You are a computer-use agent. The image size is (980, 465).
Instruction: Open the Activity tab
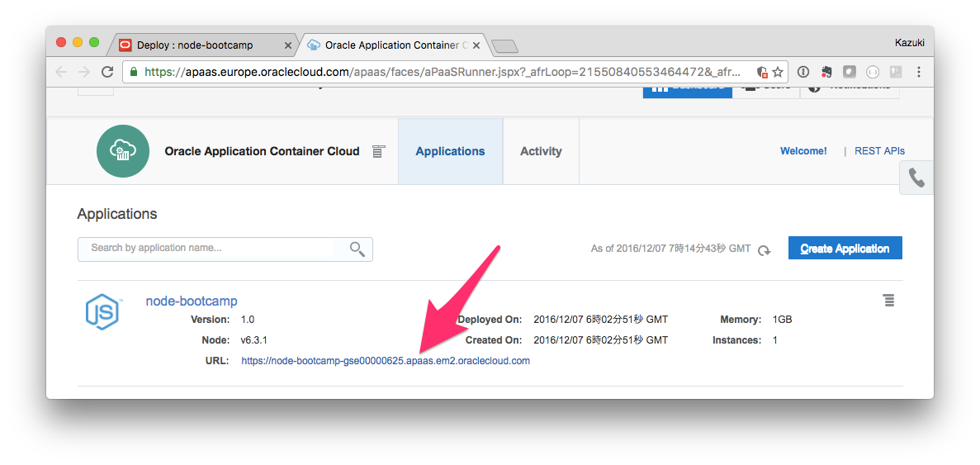pos(541,151)
